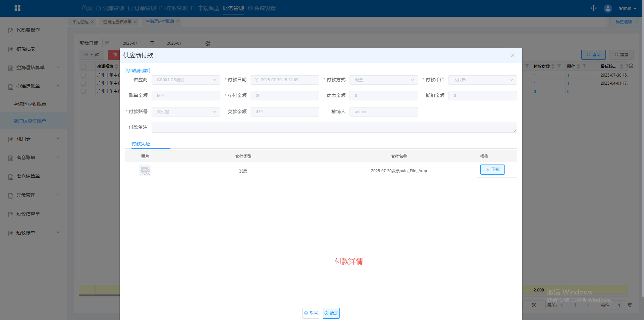This screenshot has height=320, width=644.
Task: Check the third table row checkbox
Action: point(83,91)
